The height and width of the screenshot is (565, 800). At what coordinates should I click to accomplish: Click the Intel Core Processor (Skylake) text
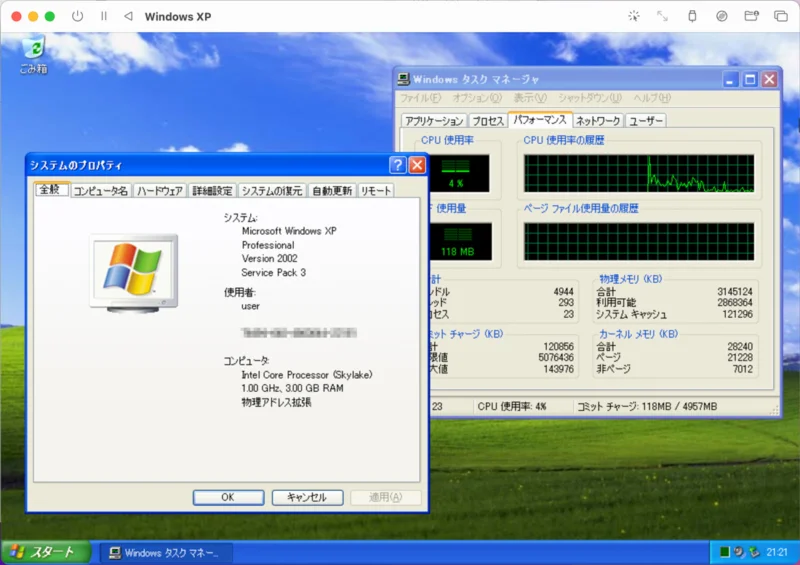click(307, 375)
